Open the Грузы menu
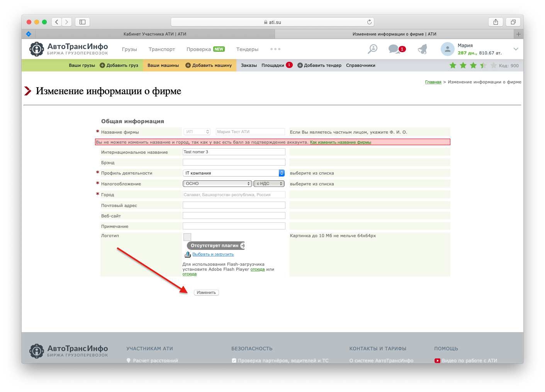 (129, 49)
